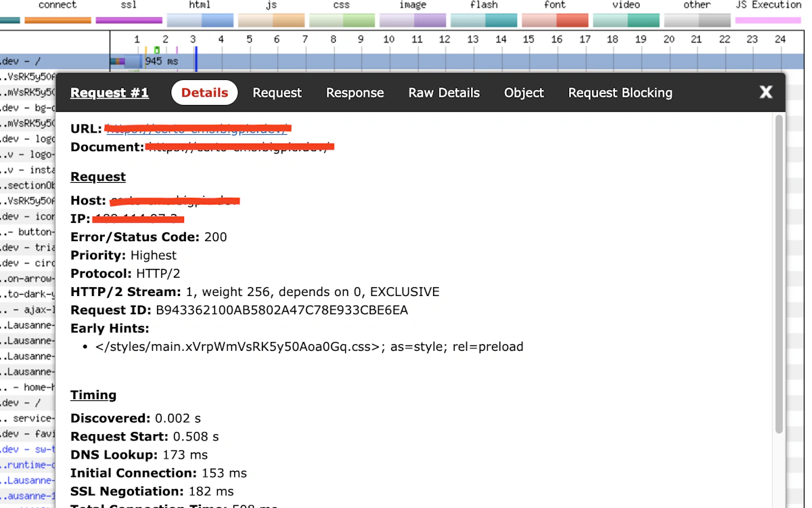
Task: Click the js legend color swatch
Action: pyautogui.click(x=271, y=20)
